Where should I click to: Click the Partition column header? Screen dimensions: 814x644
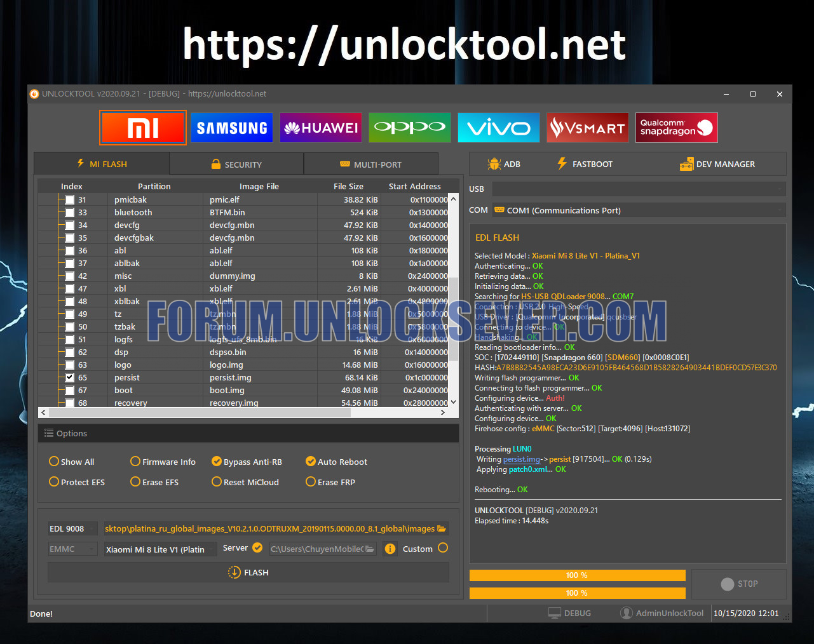154,186
